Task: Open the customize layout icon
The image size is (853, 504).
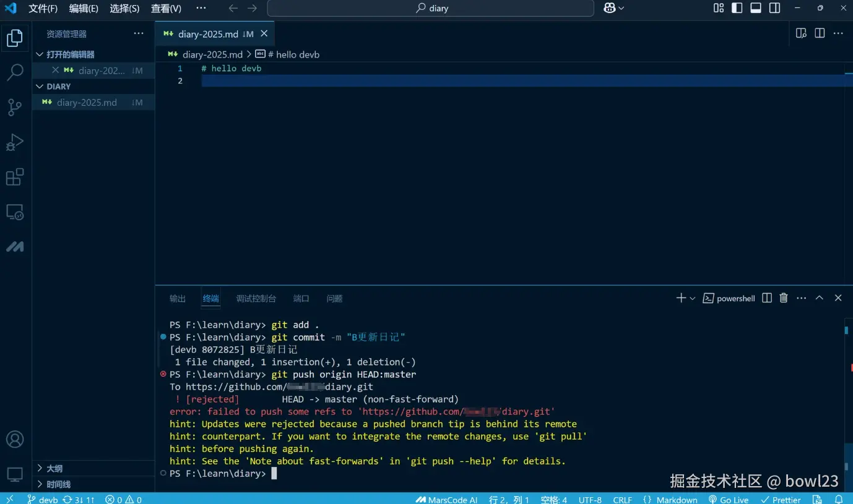Action: tap(719, 8)
